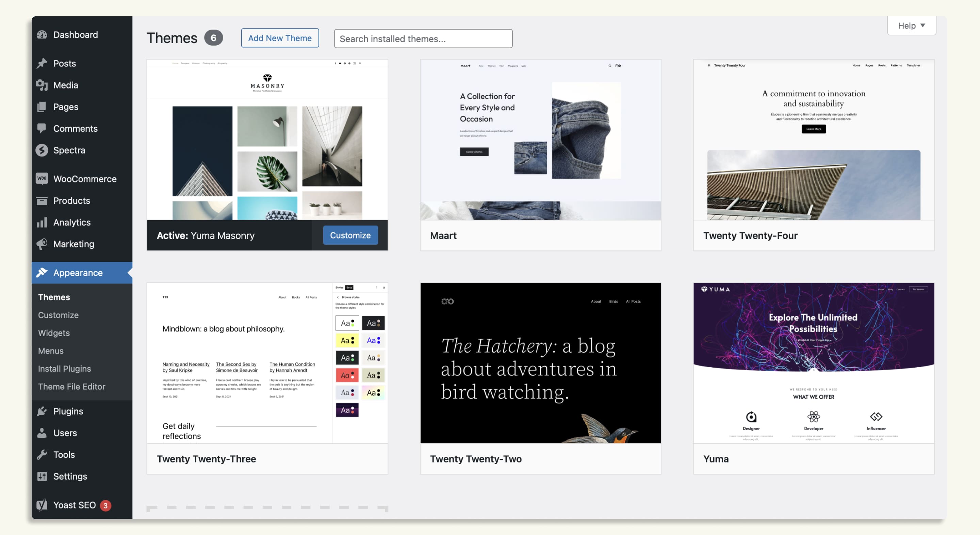
Task: Click the Media library icon
Action: coord(42,85)
